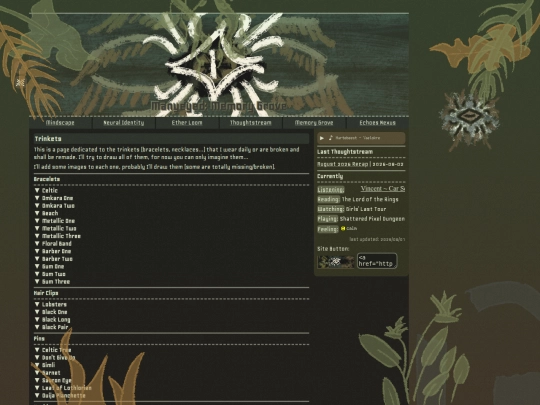This screenshot has height=405, width=540.
Task: Expand the Metallic Three entry
Action: (x=58, y=236)
